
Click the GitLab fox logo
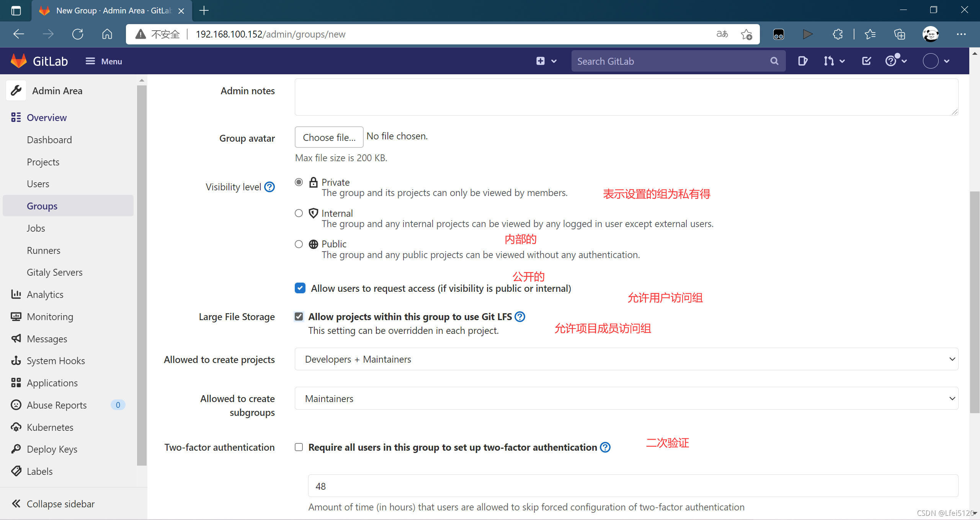tap(19, 61)
